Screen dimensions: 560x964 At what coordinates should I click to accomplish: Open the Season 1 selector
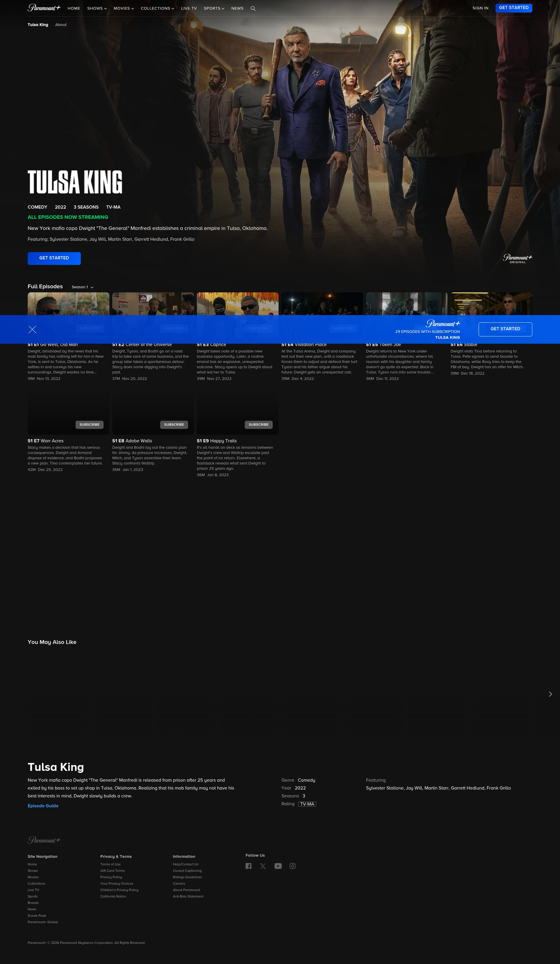pyautogui.click(x=83, y=287)
